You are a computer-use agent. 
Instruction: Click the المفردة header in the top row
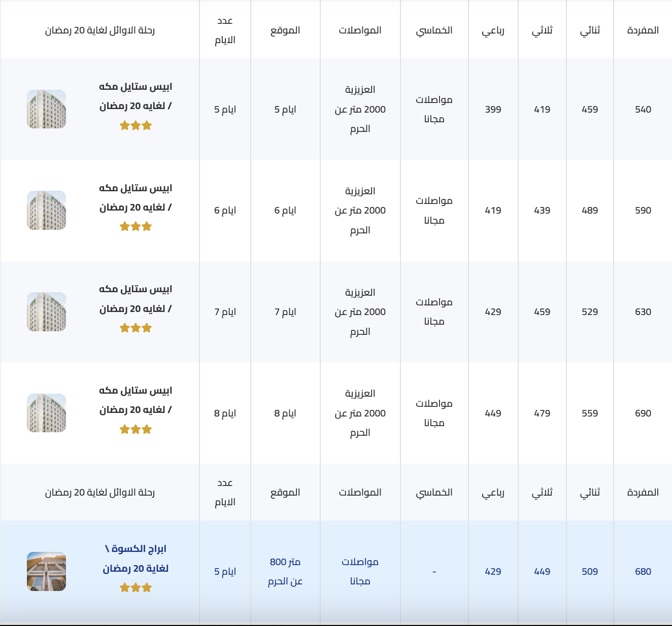[x=643, y=30]
